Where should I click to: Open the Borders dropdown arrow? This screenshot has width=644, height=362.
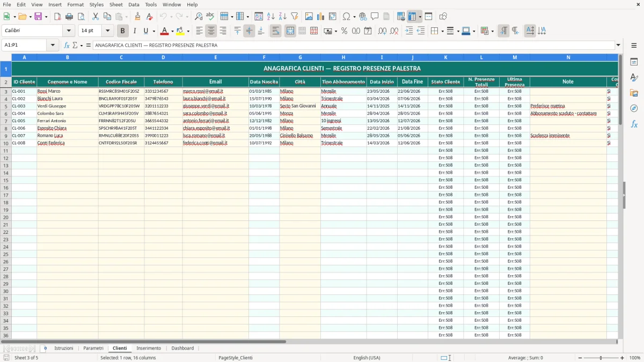[x=442, y=31]
